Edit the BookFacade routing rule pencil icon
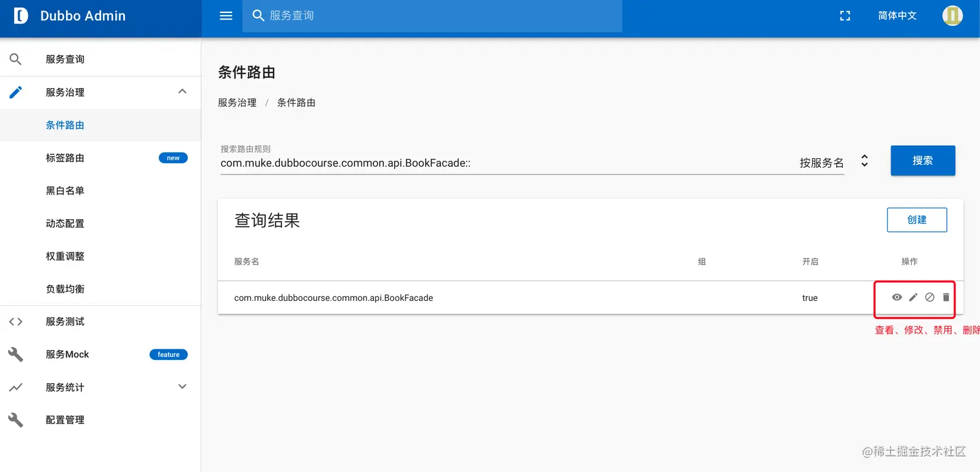 click(913, 297)
